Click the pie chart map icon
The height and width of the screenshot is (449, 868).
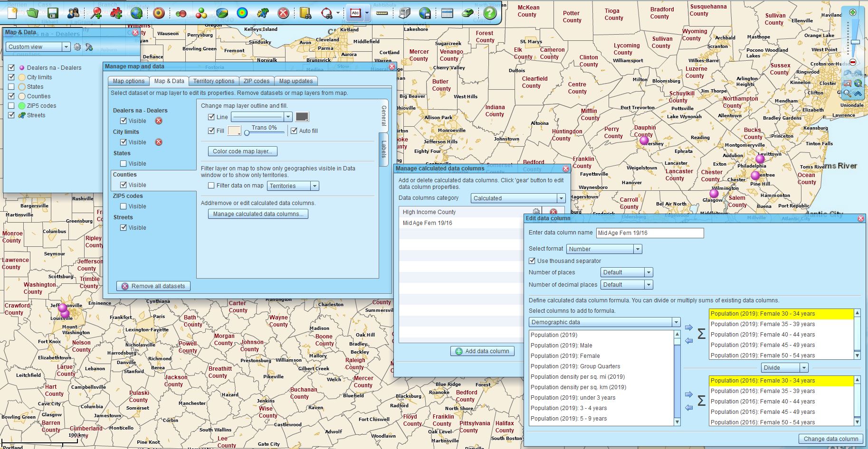pyautogui.click(x=221, y=13)
